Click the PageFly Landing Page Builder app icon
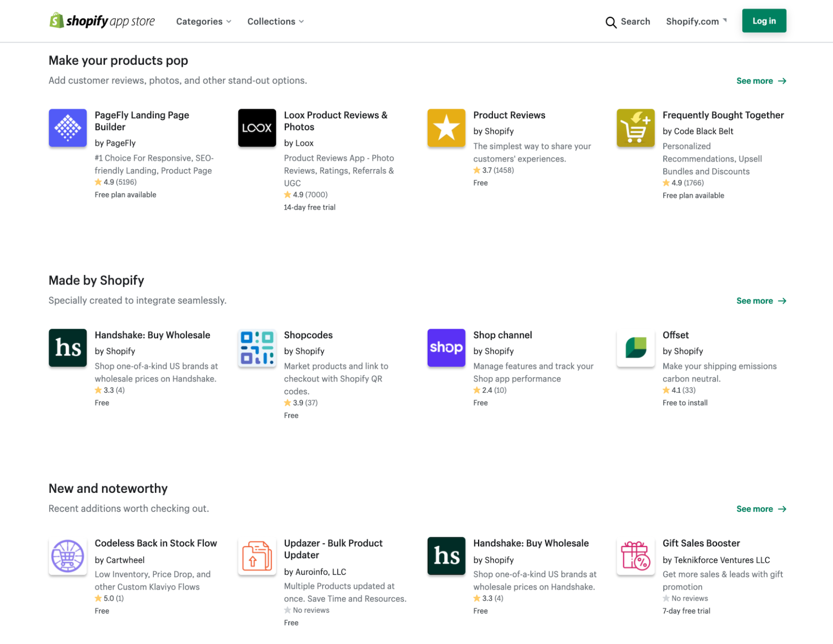Image resolution: width=833 pixels, height=644 pixels. (x=68, y=128)
